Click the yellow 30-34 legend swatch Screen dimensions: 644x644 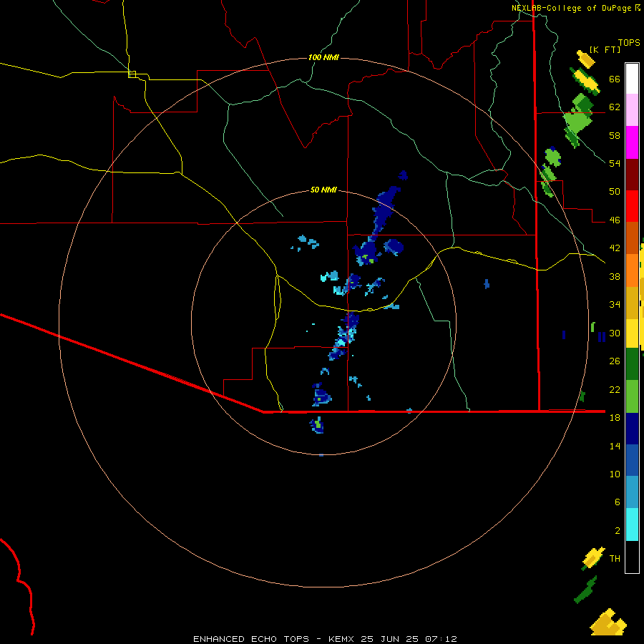[x=632, y=333]
